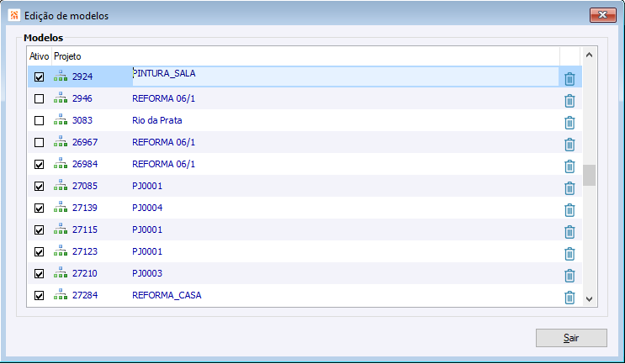The height and width of the screenshot is (364, 625).
Task: Click REFORMA 06/1 name in row 26984
Action: click(163, 164)
